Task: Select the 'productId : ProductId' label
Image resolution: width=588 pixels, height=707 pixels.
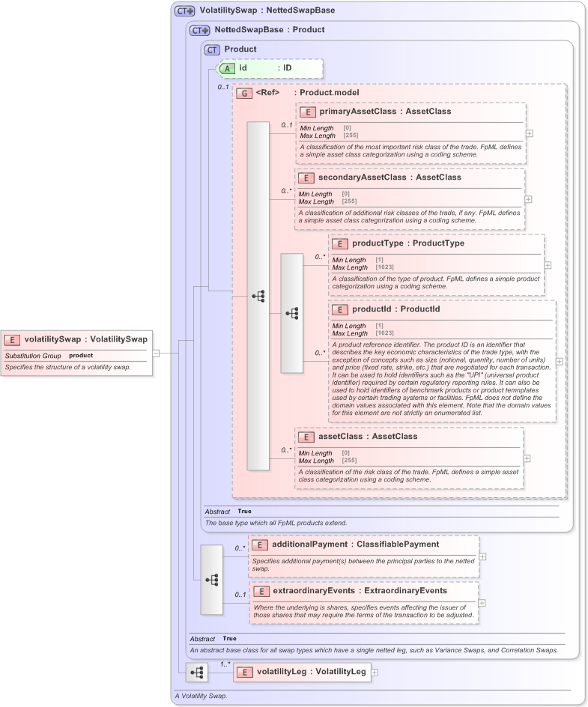Action: (396, 309)
